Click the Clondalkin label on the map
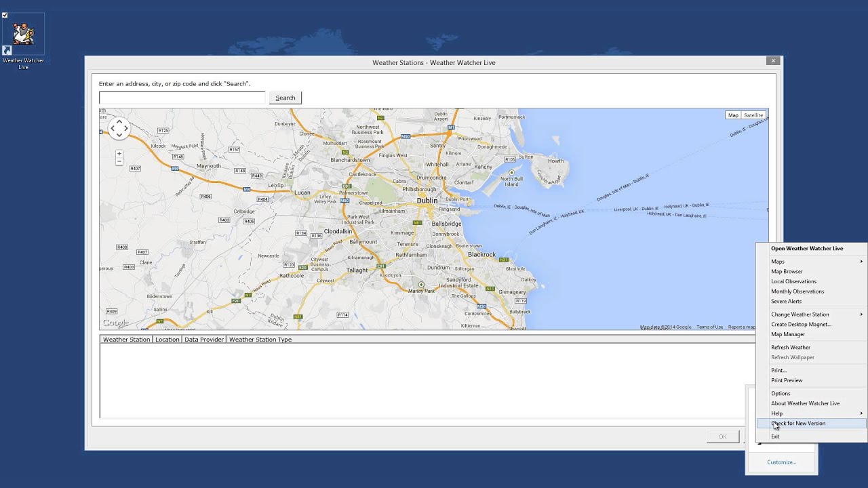 (x=338, y=231)
